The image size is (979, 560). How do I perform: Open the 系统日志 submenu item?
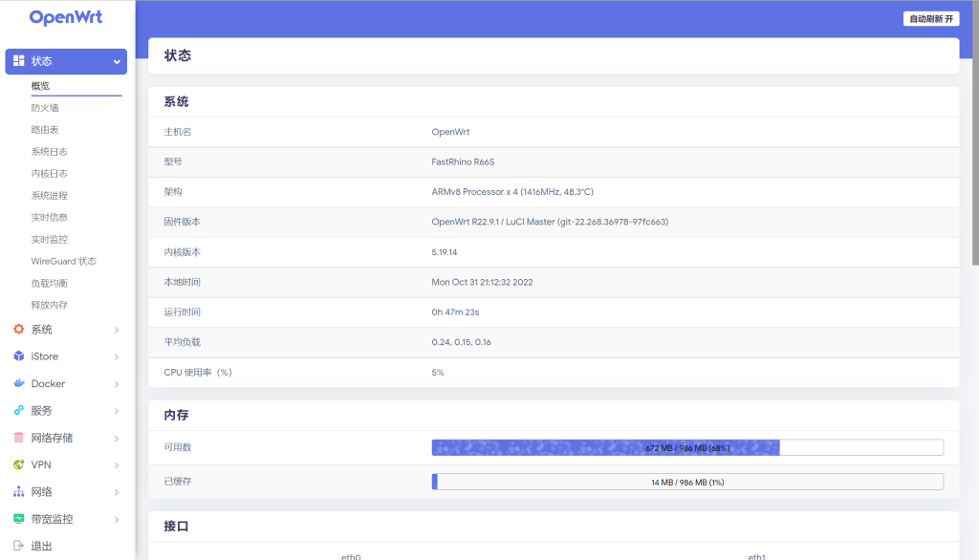[x=50, y=152]
